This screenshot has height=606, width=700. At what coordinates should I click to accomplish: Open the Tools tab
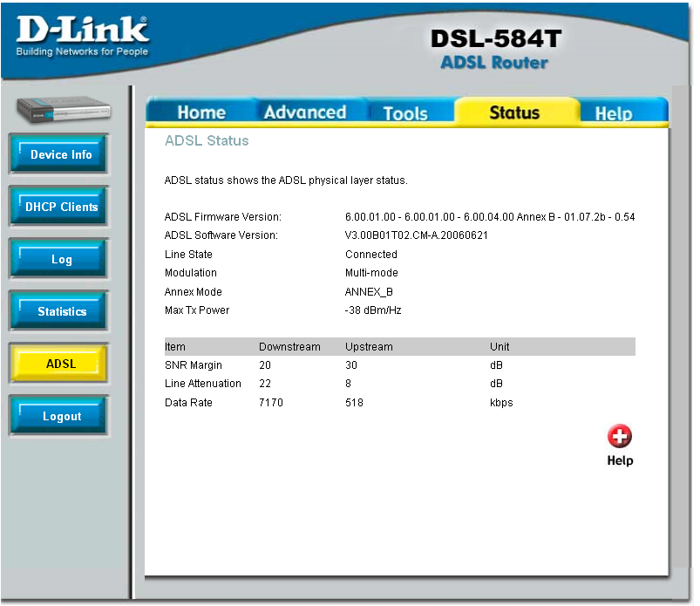point(405,113)
